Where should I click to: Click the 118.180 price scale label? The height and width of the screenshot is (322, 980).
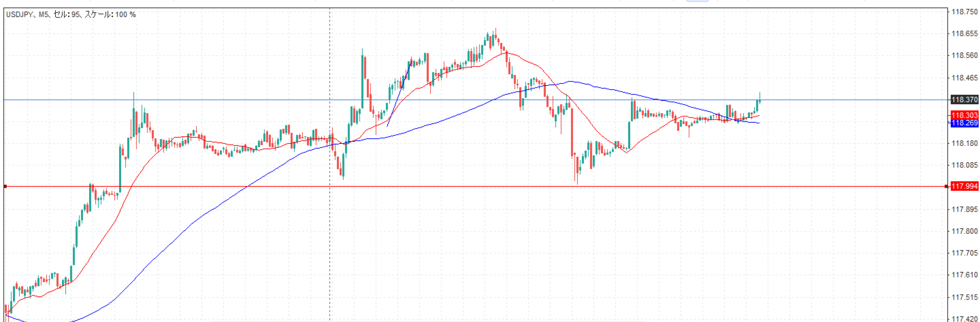coord(964,143)
